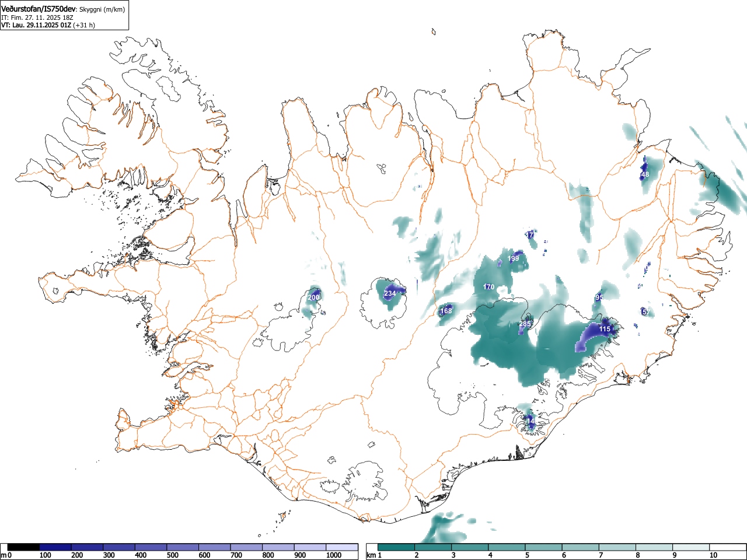Click the '800' tick on meter legend
Viewport: 747px width, 560px height.
pos(268,555)
